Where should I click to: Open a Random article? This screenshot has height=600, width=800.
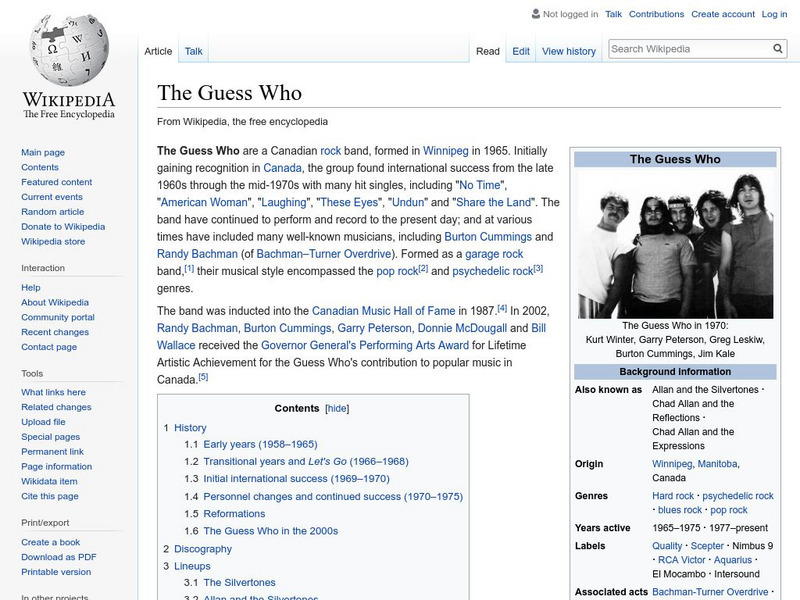pos(53,212)
